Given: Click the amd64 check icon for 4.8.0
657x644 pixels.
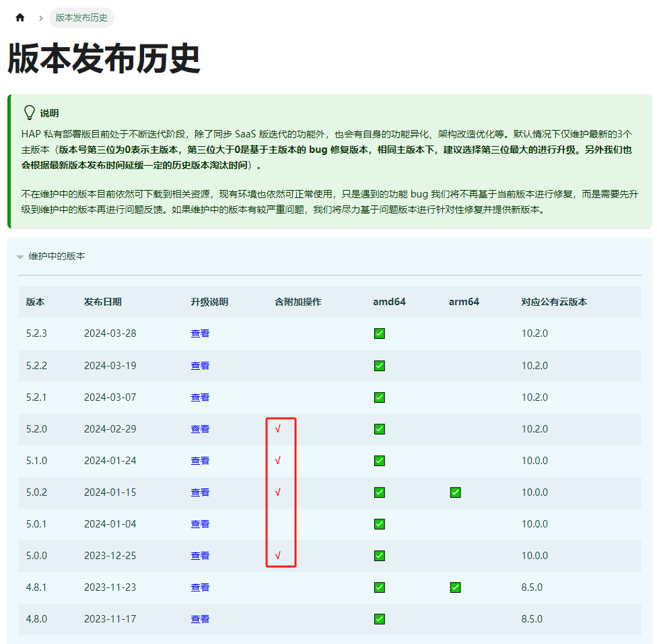Looking at the screenshot, I should (x=379, y=619).
